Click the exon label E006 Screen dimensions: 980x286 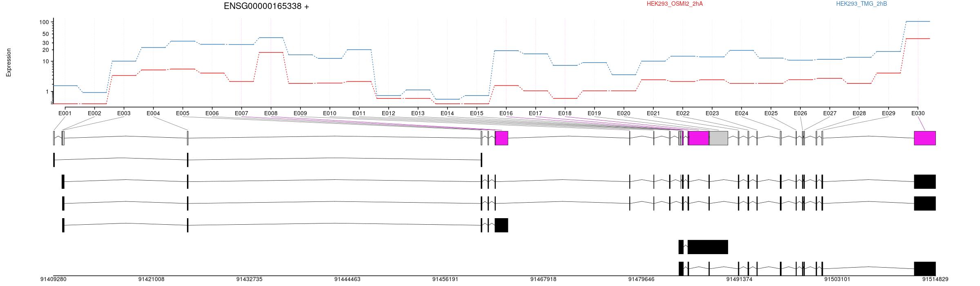(x=212, y=113)
